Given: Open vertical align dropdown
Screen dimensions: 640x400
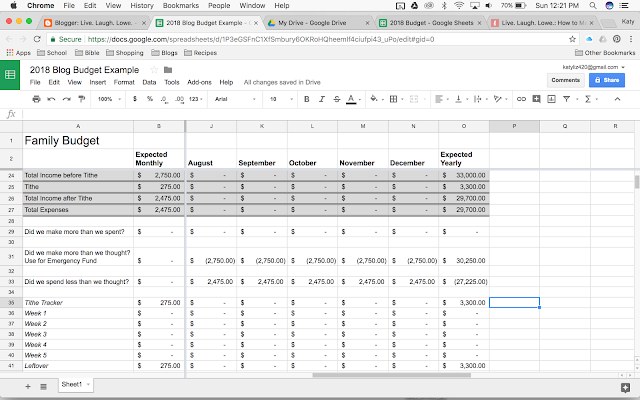Looking at the screenshot, I should click(x=461, y=99).
